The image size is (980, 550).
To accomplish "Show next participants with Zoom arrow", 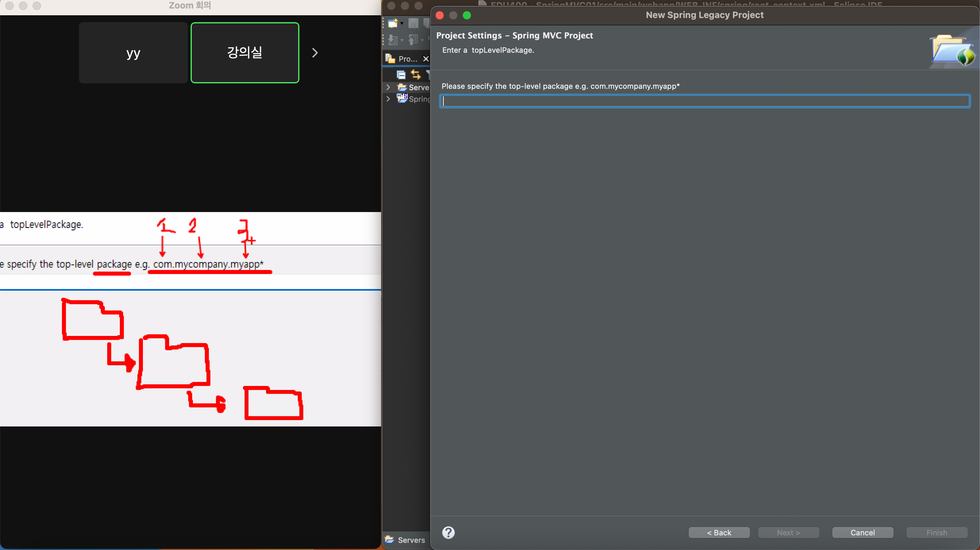I will [315, 52].
